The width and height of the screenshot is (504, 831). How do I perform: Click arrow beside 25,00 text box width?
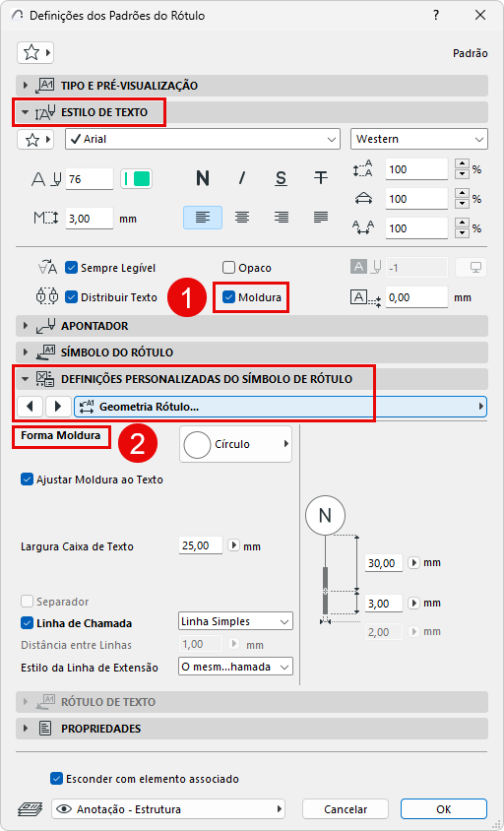click(233, 545)
